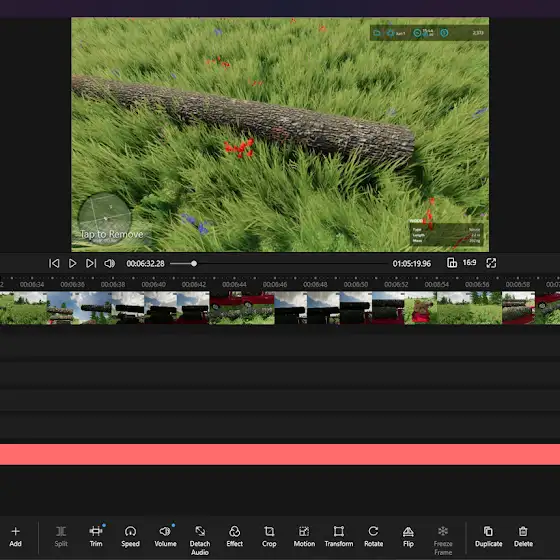Open the Motion tool
This screenshot has height=560, width=560.
pos(304,536)
